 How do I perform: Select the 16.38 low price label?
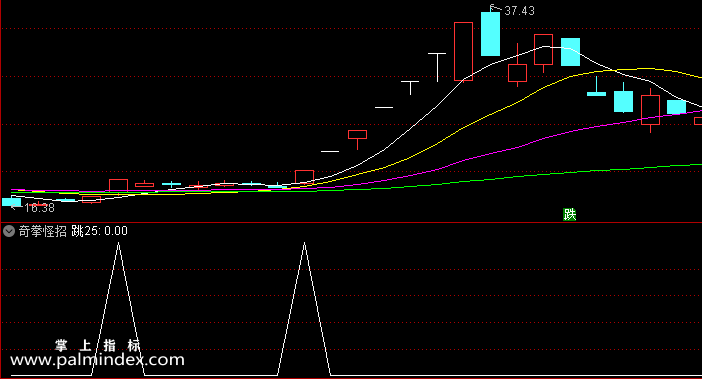pos(39,208)
